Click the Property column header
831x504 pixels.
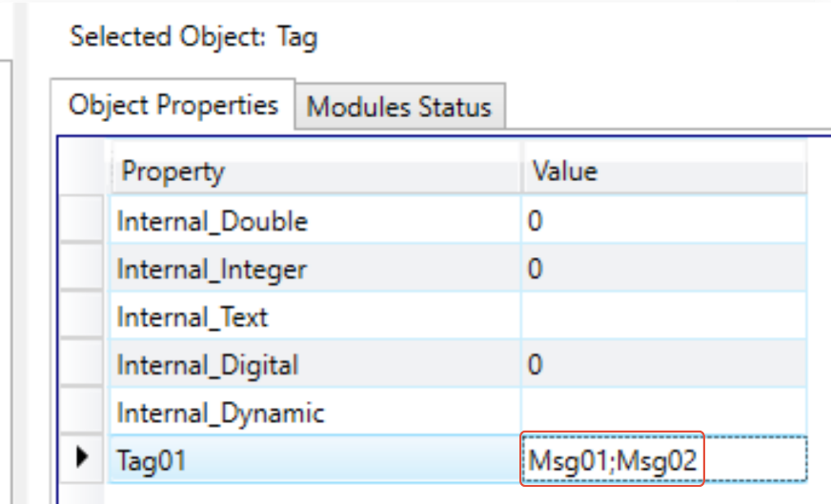click(x=314, y=171)
